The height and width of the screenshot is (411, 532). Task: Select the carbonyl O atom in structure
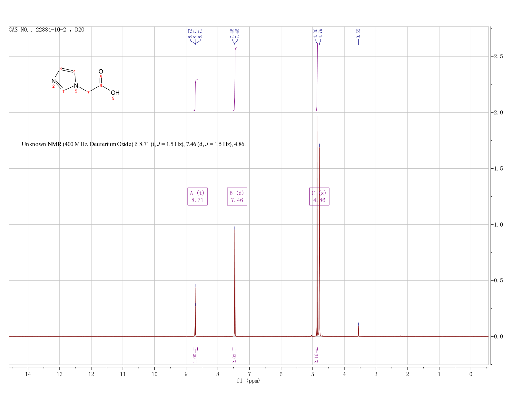[x=101, y=72]
